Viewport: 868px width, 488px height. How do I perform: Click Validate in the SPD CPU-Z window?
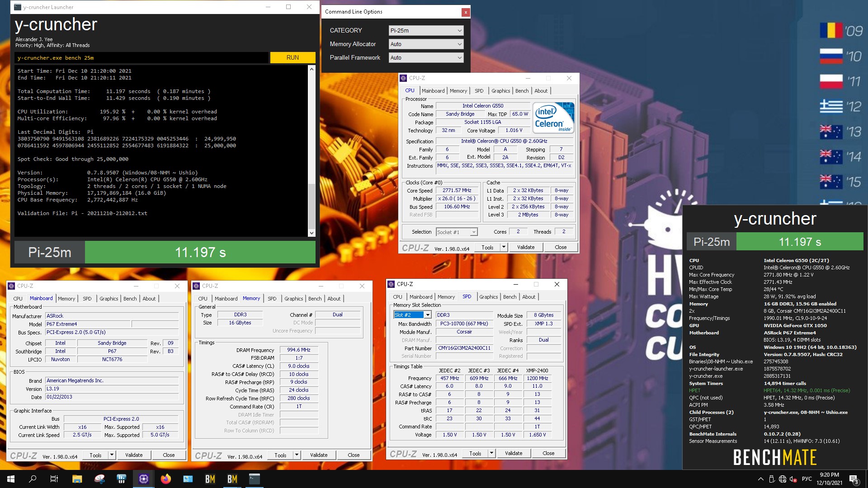(514, 453)
